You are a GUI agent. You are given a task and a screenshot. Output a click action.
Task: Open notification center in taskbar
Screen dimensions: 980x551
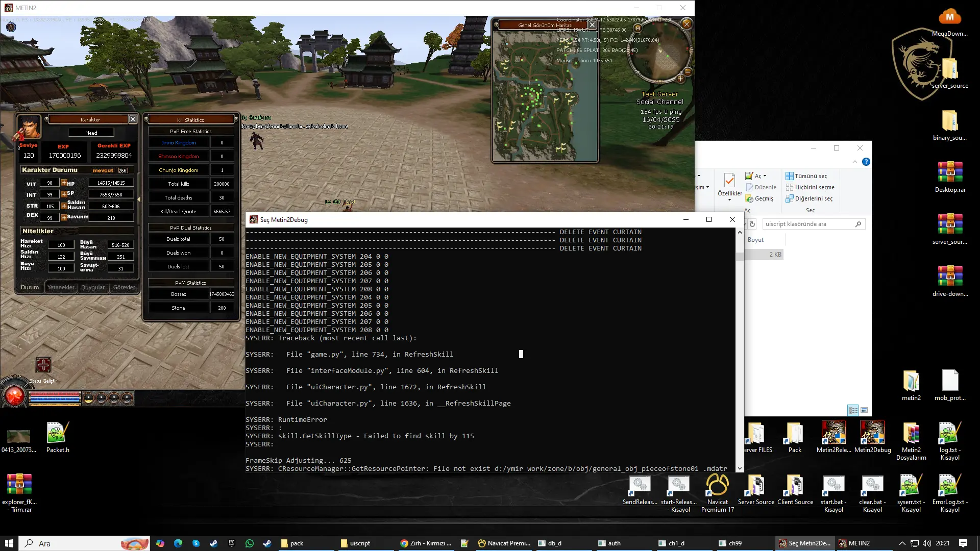pos(963,543)
